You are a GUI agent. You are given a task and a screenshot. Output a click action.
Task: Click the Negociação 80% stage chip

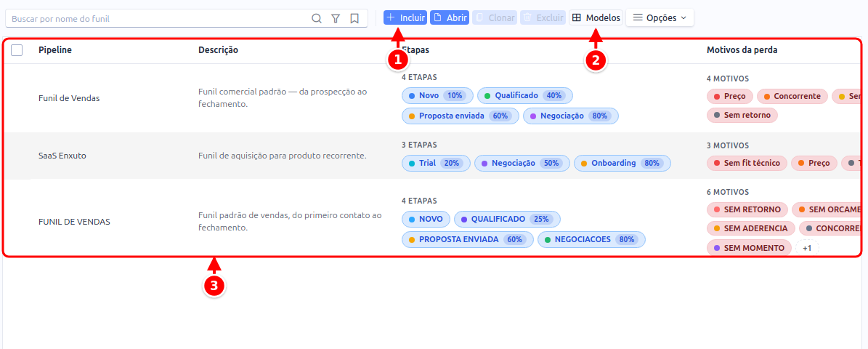pyautogui.click(x=571, y=116)
